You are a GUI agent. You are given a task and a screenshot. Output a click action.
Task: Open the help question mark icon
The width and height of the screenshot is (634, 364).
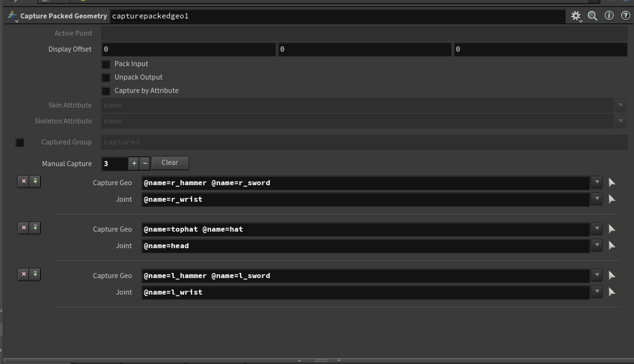pos(626,15)
